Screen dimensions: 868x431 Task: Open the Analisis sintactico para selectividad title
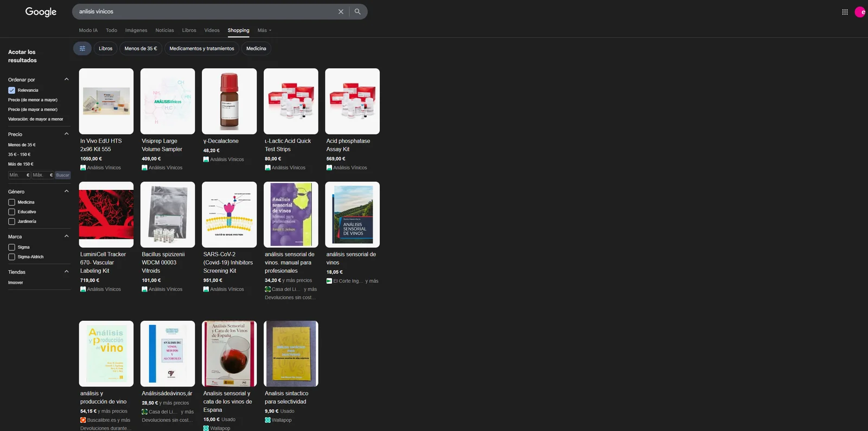[x=286, y=397]
